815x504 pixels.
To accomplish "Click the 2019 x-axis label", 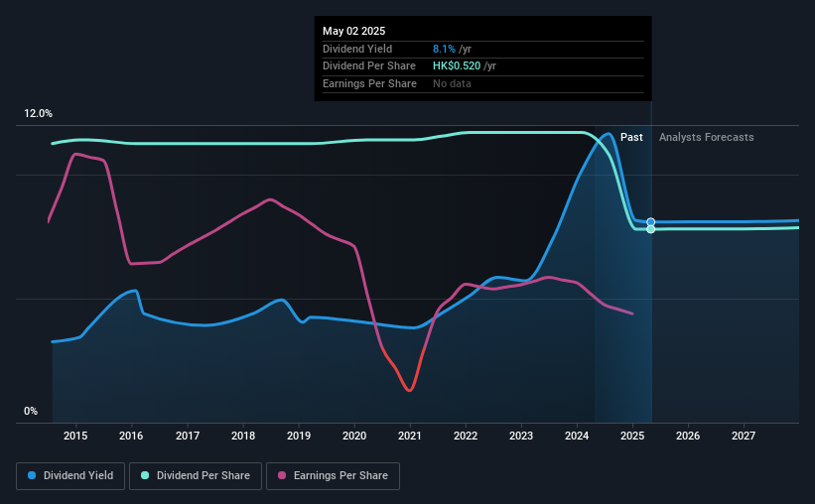I will (x=299, y=436).
